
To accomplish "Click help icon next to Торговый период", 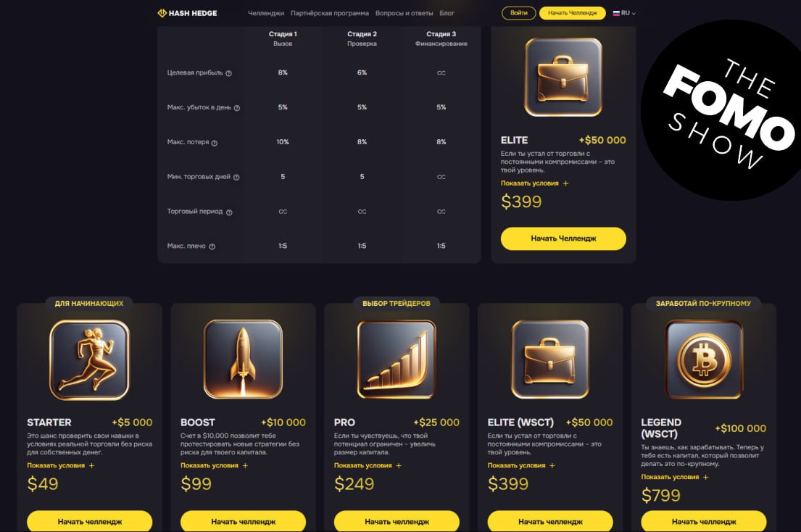I will coord(229,212).
